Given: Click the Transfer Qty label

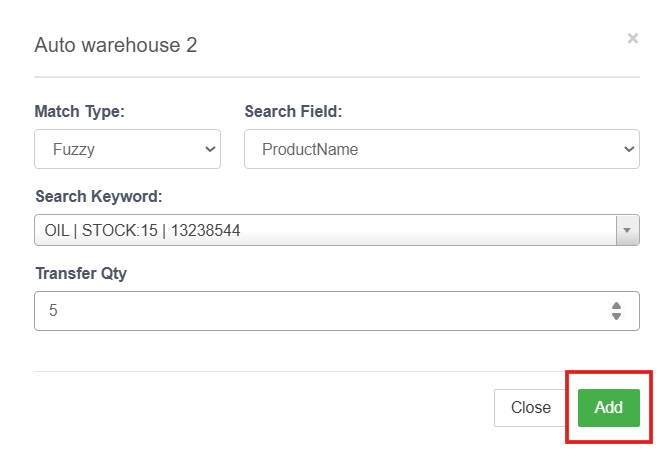Looking at the screenshot, I should (x=81, y=273).
